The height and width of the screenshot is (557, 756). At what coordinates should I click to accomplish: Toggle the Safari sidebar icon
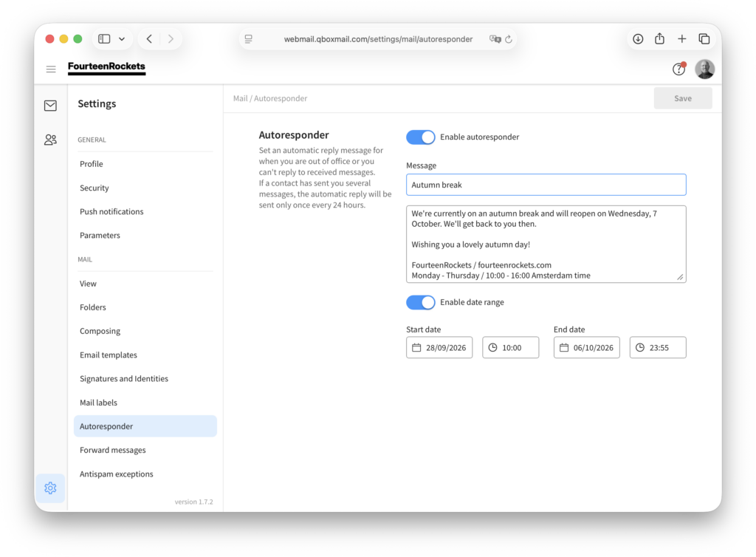tap(104, 38)
